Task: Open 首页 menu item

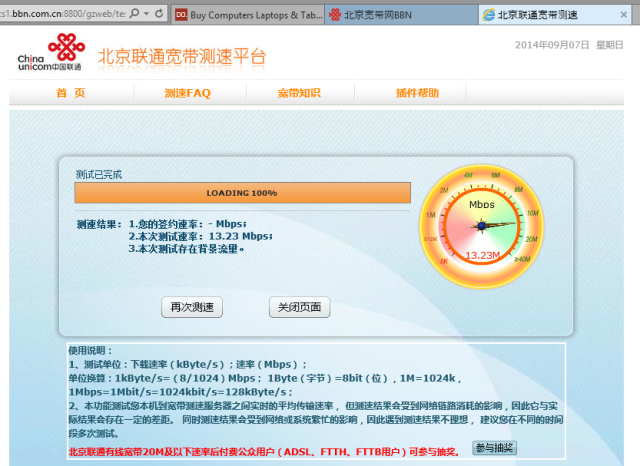Action: (71, 93)
